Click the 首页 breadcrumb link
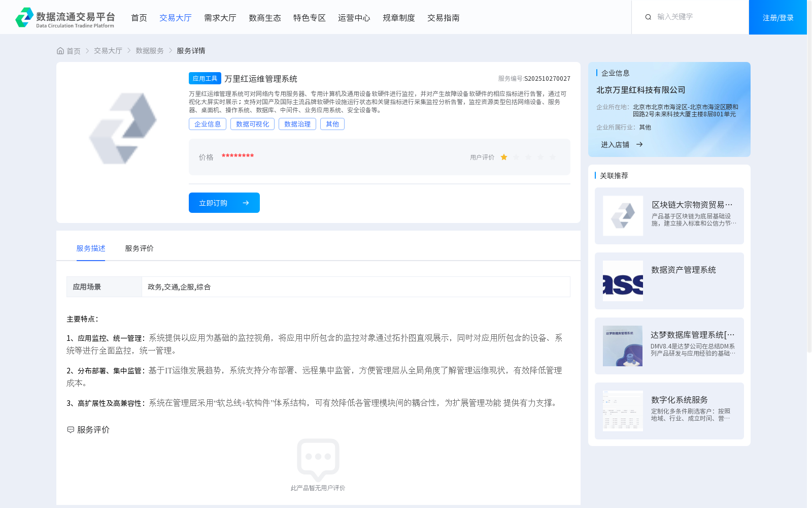This screenshot has width=812, height=508. tap(74, 51)
